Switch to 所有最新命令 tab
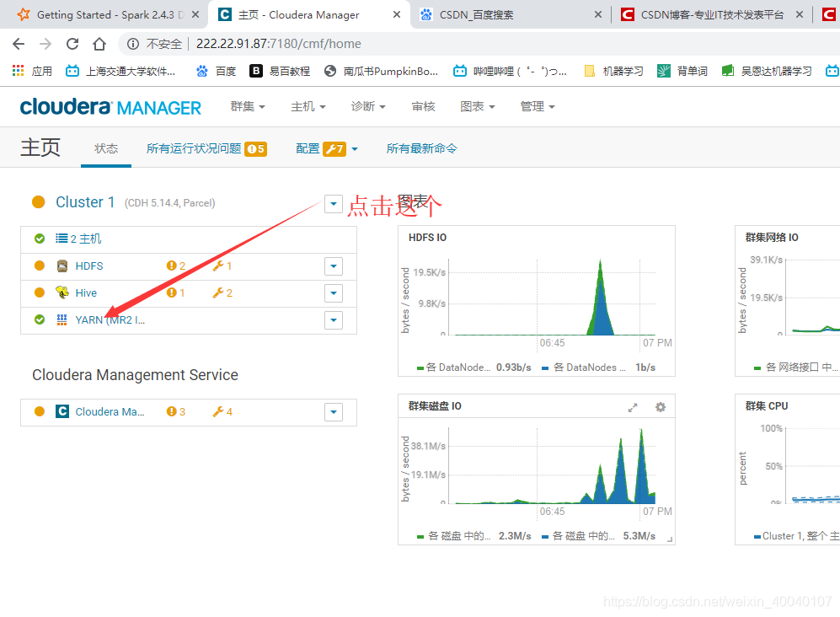Viewport: 840px width, 617px height. [421, 148]
